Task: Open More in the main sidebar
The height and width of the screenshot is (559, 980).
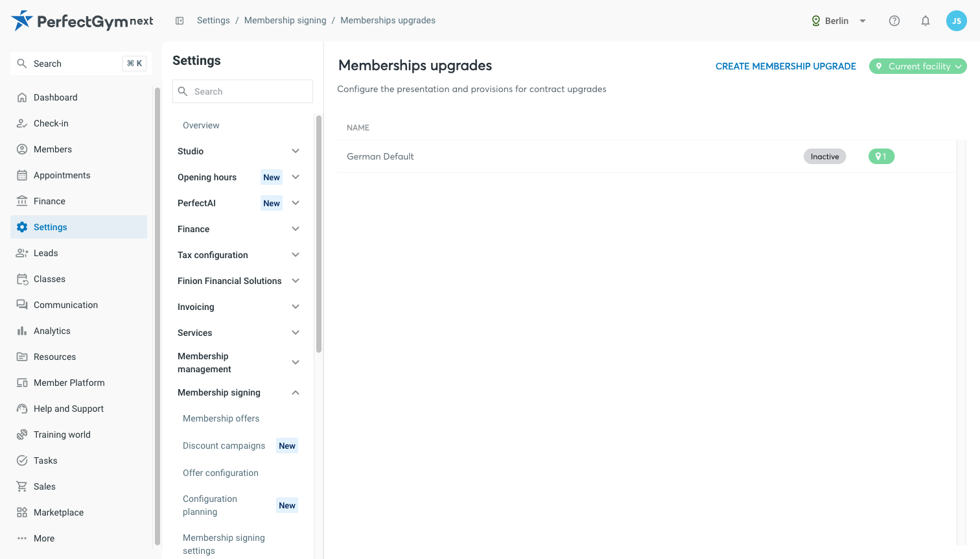Action: click(44, 538)
